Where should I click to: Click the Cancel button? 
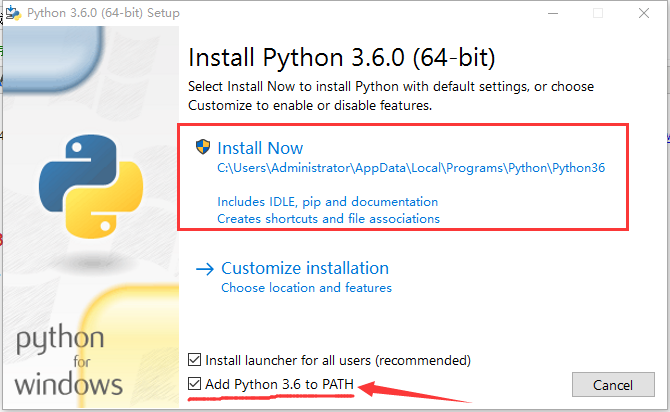(x=613, y=385)
